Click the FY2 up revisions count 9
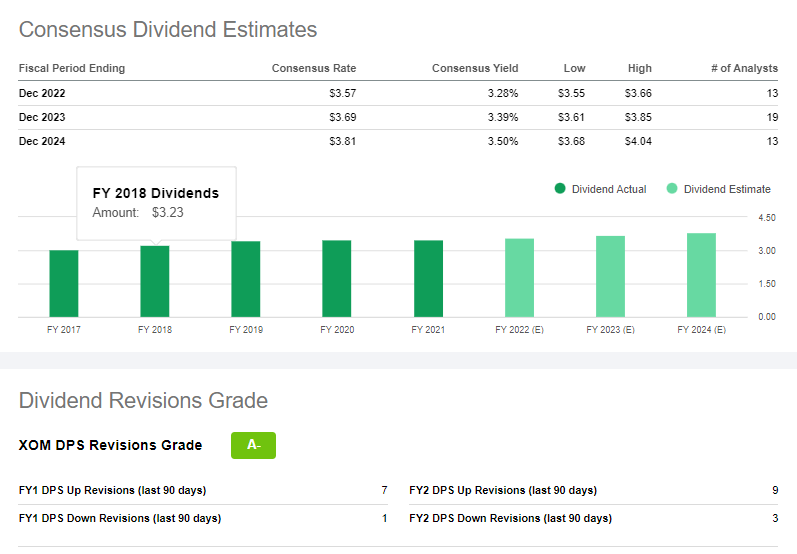Screen dimensions: 797x554 (775, 490)
